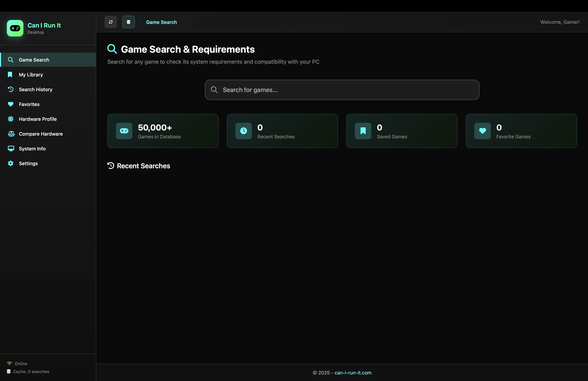Click the My Library bookmark icon
Screen dimensions: 588x381
10,74
